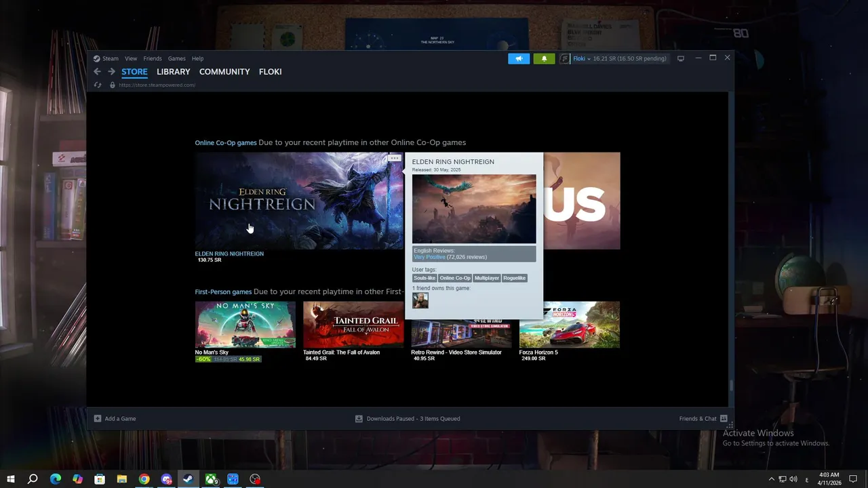868x488 pixels.
Task: Show hidden system tray icons
Action: (x=771, y=479)
